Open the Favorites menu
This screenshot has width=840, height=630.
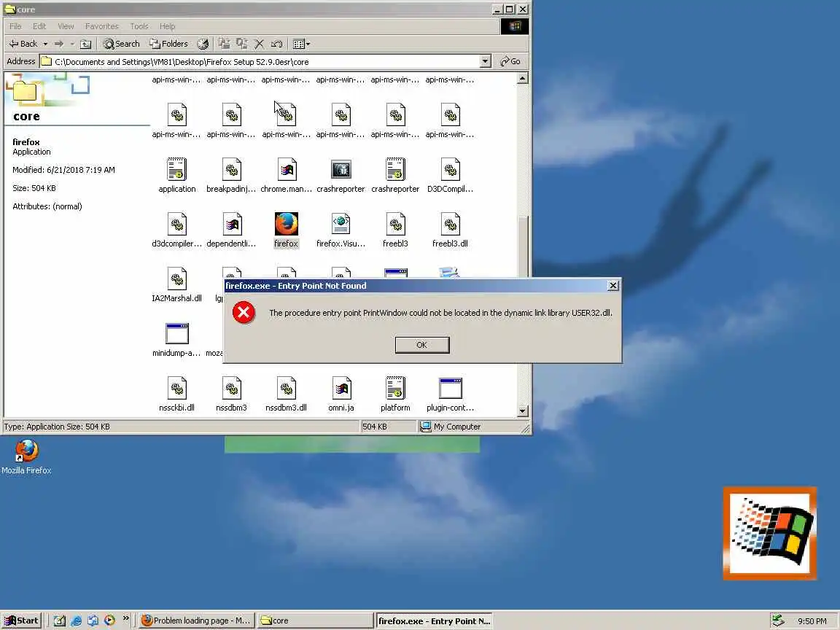[x=102, y=26]
